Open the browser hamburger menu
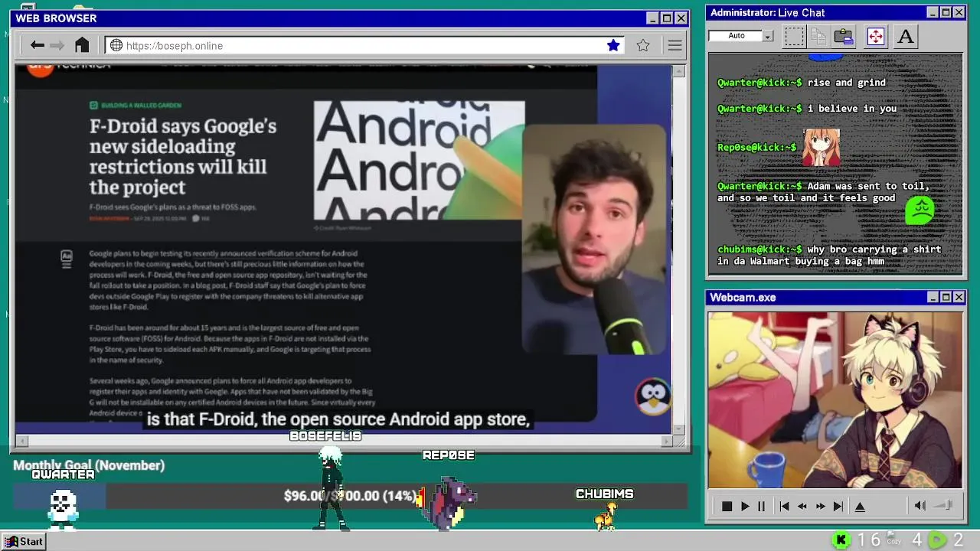The width and height of the screenshot is (980, 551). click(x=675, y=45)
